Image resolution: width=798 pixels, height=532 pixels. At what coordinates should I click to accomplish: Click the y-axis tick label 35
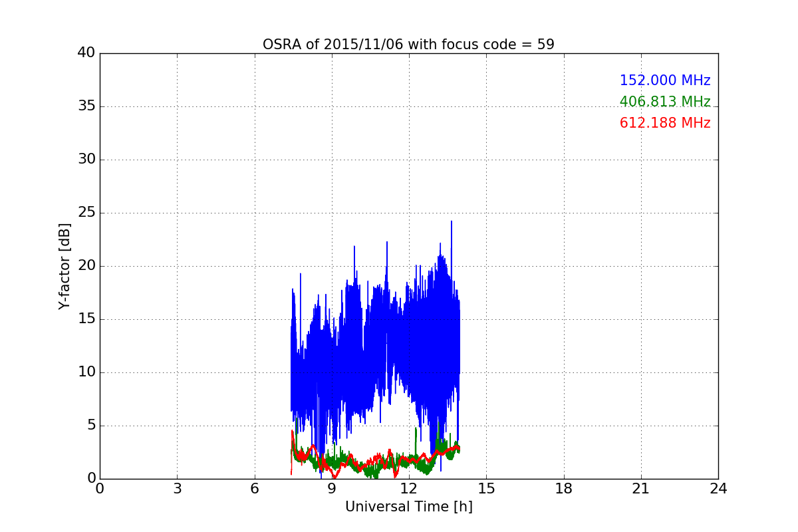pyautogui.click(x=86, y=106)
